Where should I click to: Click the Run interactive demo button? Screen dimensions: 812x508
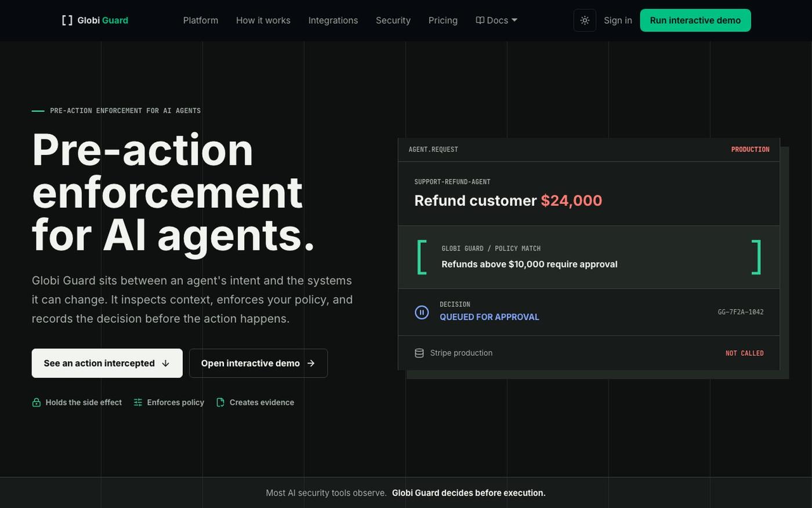[695, 20]
